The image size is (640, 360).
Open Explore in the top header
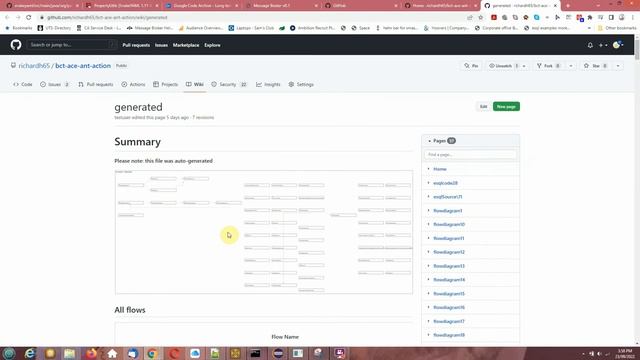212,45
